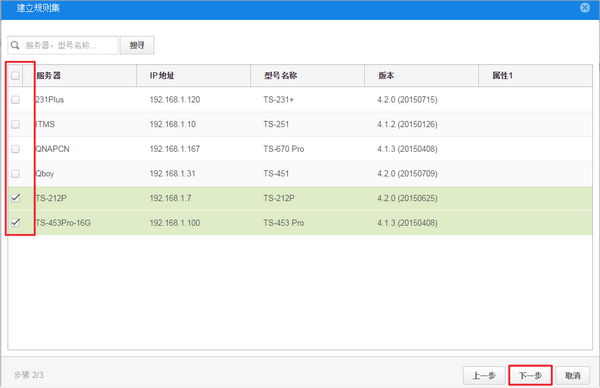Select server name ITMS
The image size is (600, 388).
tap(45, 124)
